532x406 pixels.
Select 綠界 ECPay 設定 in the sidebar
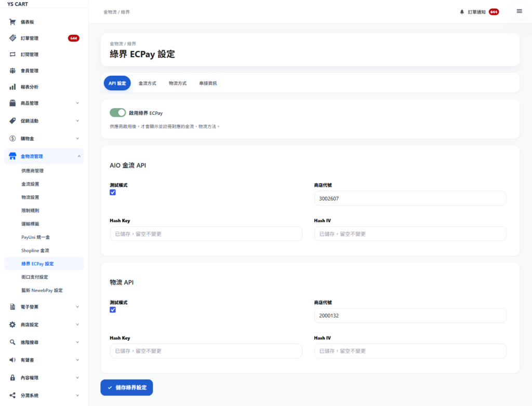tap(44, 264)
